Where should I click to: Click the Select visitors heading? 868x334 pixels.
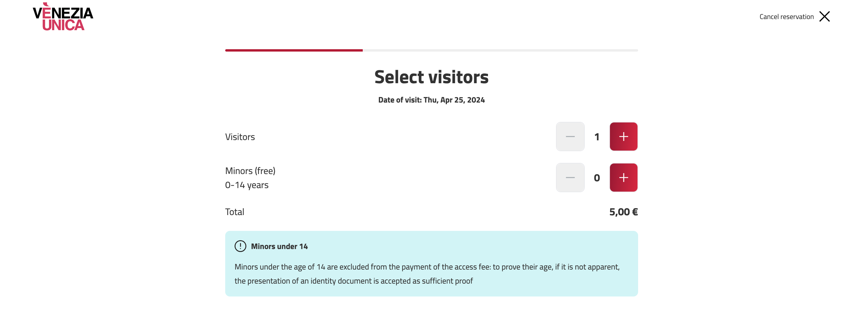[431, 77]
